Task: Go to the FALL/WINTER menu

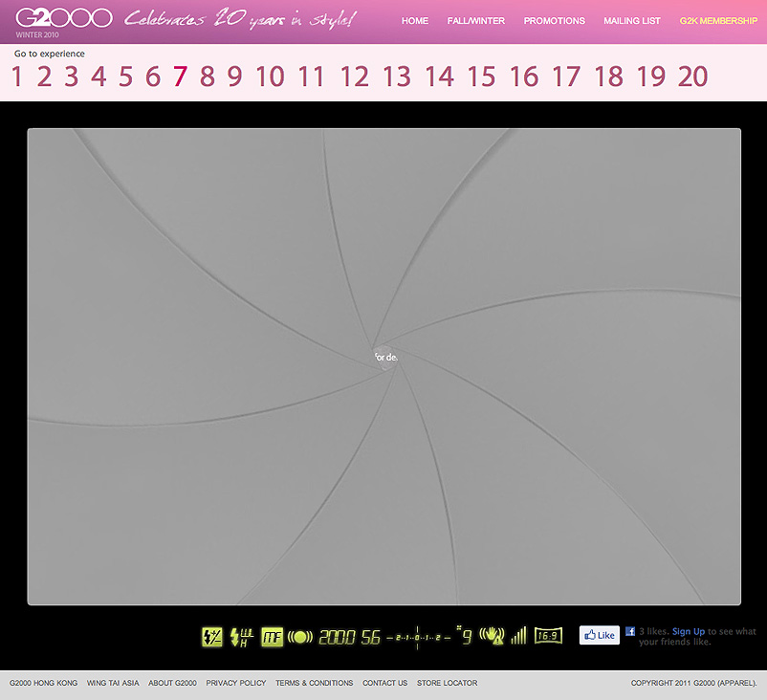Action: click(476, 21)
